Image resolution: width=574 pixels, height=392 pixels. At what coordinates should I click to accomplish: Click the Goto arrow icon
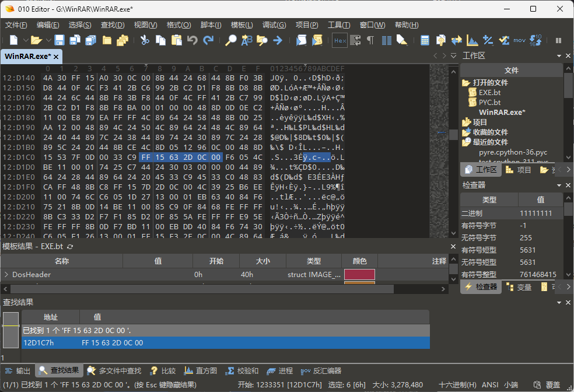point(278,40)
